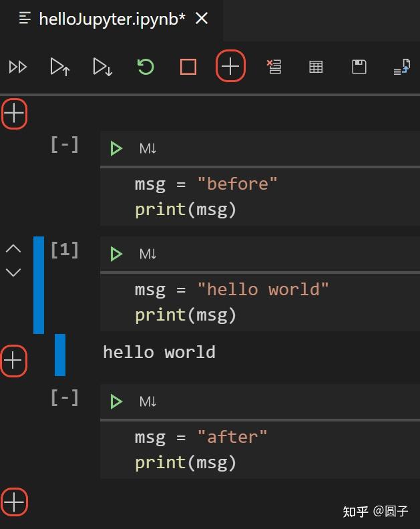Viewport: 420px width, 529px height.
Task: Click the [1] execution count label
Action: point(64,250)
